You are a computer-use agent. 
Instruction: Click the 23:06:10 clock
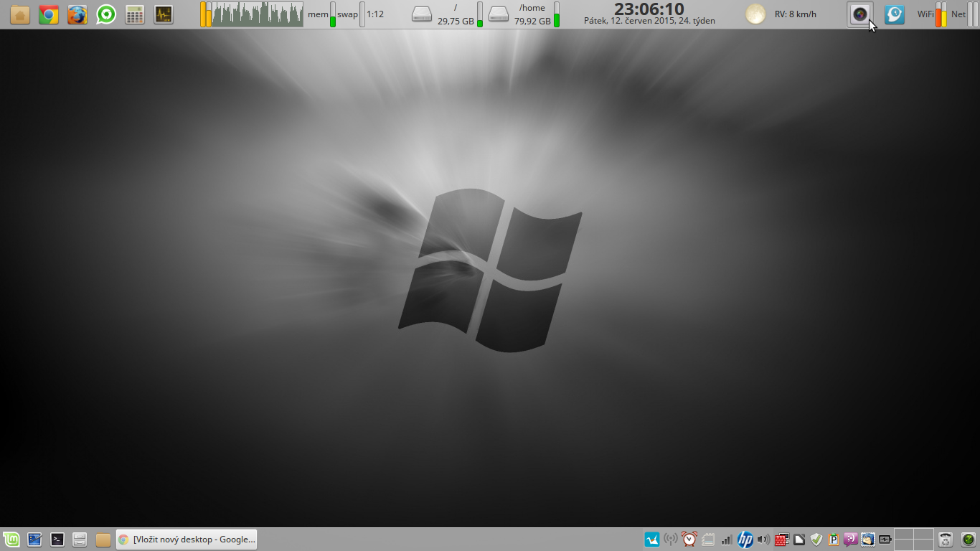click(649, 9)
